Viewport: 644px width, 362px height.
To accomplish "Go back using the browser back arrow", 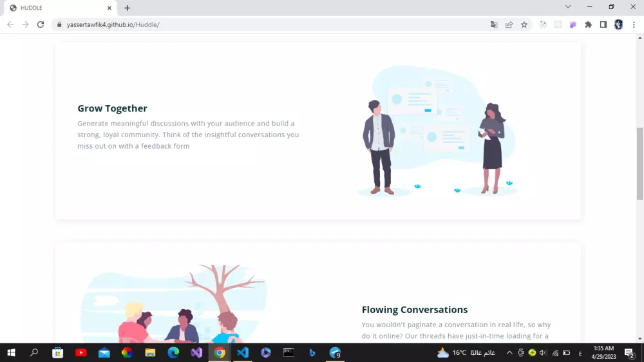I will pyautogui.click(x=10, y=24).
